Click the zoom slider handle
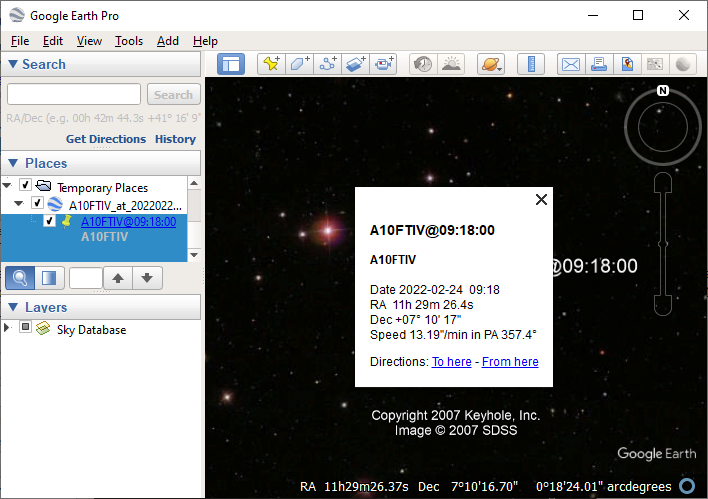The width and height of the screenshot is (708, 499). point(662,244)
